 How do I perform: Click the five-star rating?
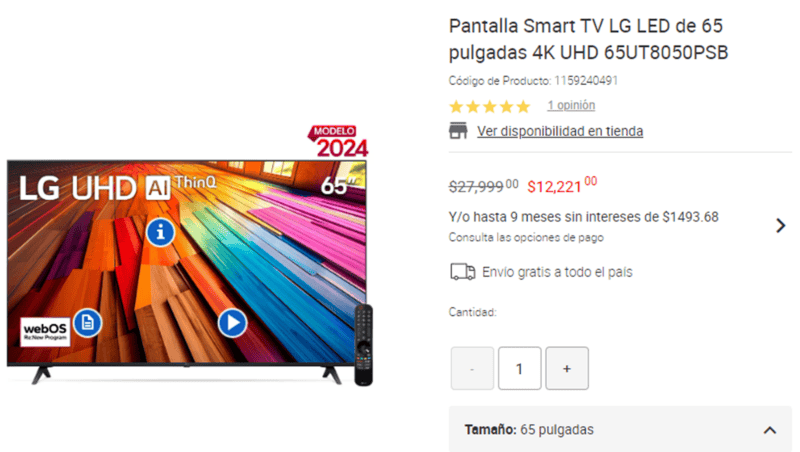pos(490,106)
